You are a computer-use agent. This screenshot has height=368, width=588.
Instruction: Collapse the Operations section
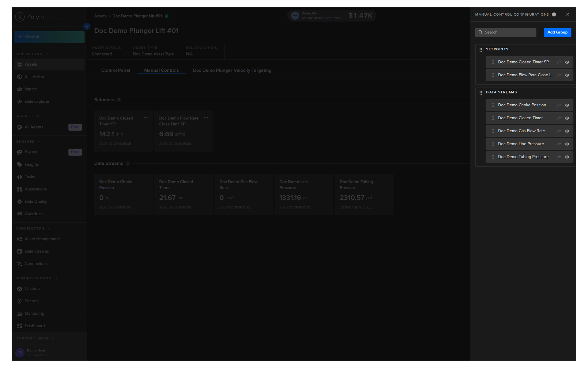click(32, 54)
